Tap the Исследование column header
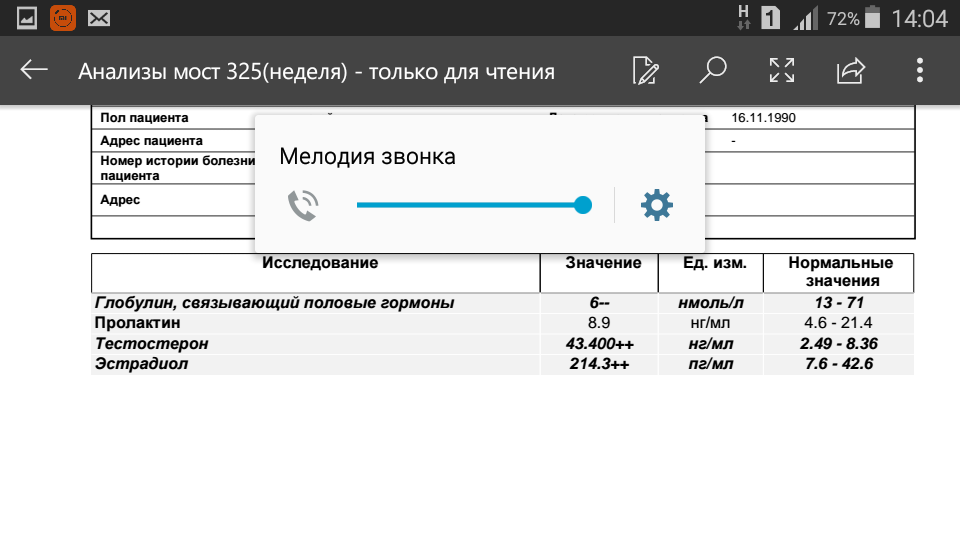Screen dimensions: 960x540 pos(319,263)
